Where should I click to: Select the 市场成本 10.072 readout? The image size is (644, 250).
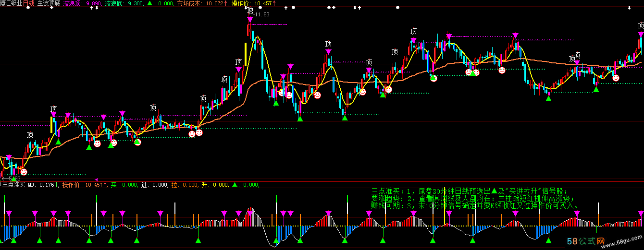pyautogui.click(x=203, y=3)
